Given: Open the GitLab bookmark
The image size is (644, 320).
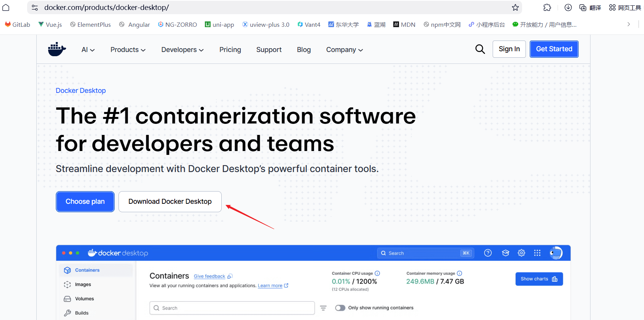Looking at the screenshot, I should coord(17,24).
